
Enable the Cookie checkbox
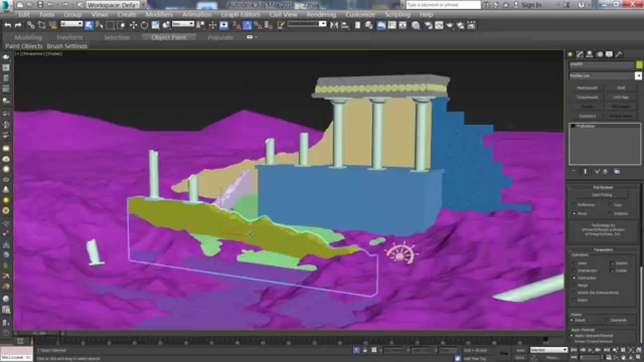click(612, 270)
